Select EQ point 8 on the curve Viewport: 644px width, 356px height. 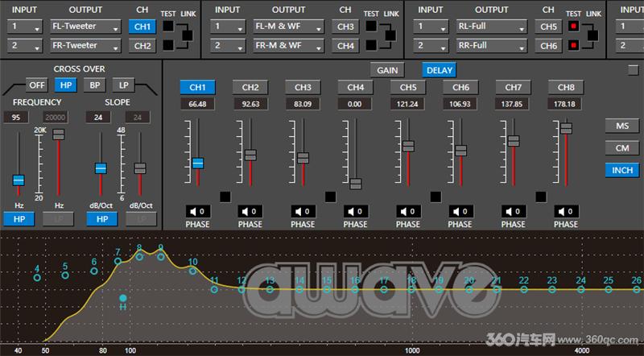coord(139,257)
